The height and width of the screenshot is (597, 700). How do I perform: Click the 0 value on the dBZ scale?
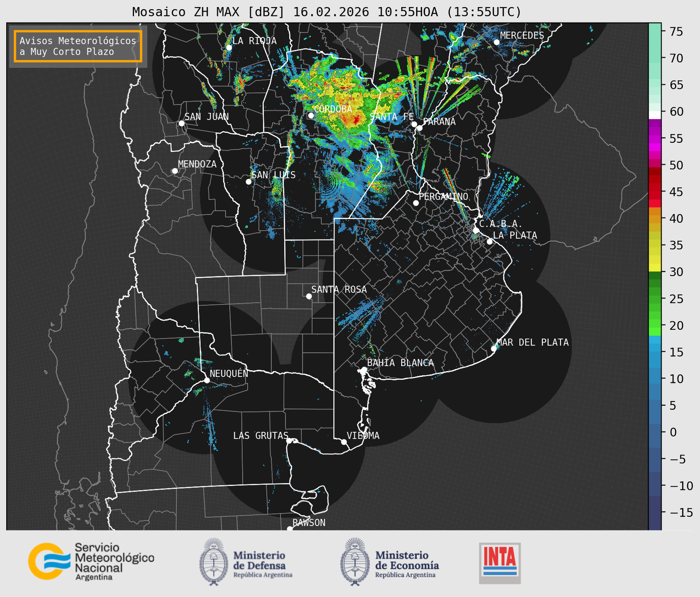pos(673,432)
